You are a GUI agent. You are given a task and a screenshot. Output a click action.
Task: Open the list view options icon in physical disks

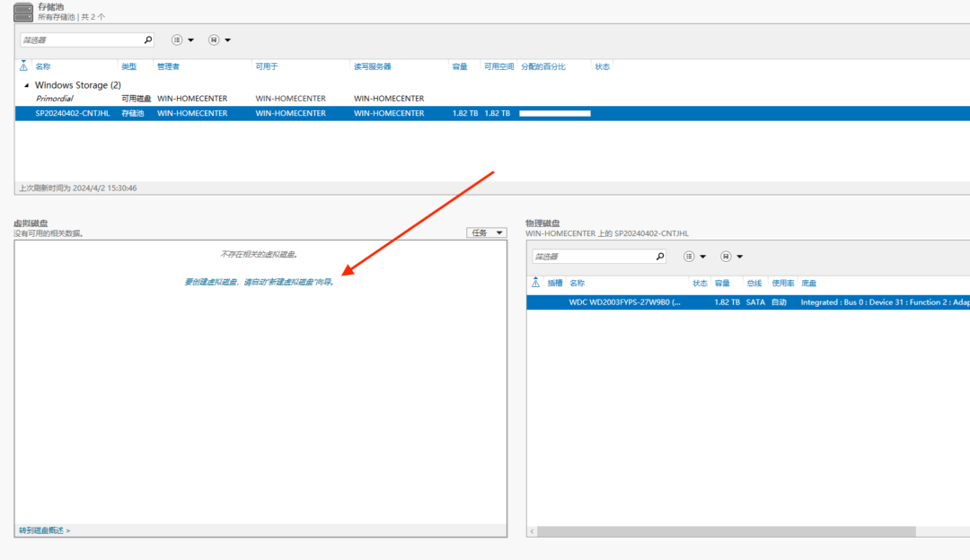(x=689, y=257)
